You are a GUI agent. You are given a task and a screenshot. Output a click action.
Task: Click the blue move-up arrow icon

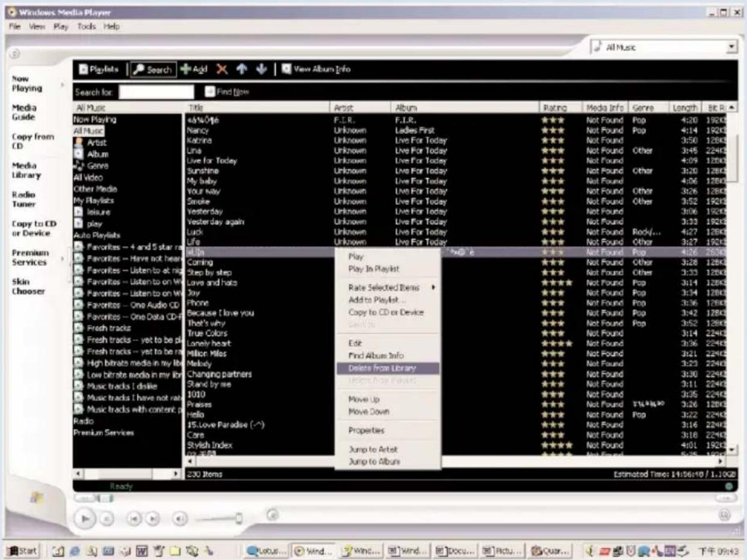pyautogui.click(x=241, y=70)
